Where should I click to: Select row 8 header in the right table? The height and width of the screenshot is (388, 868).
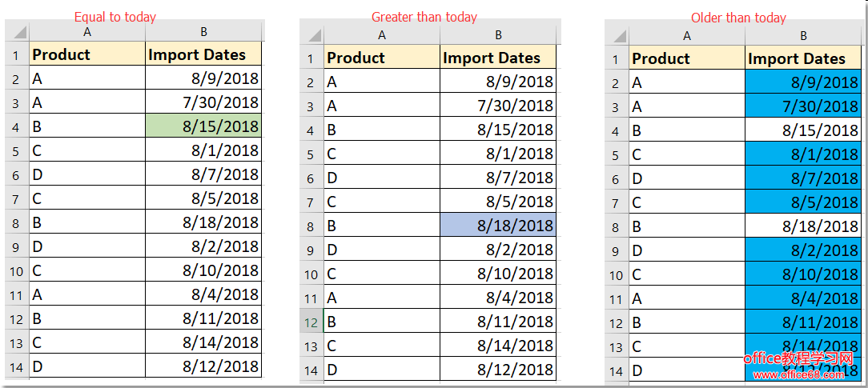point(616,226)
